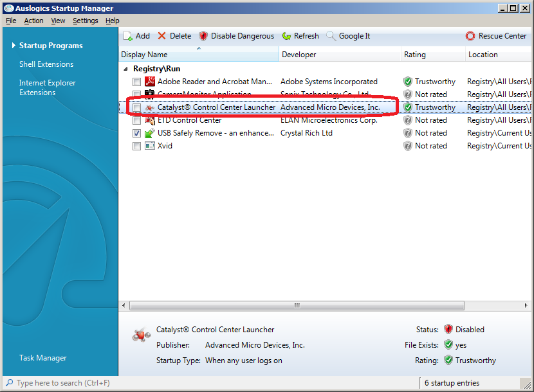Open the Action menu

pyautogui.click(x=33, y=21)
